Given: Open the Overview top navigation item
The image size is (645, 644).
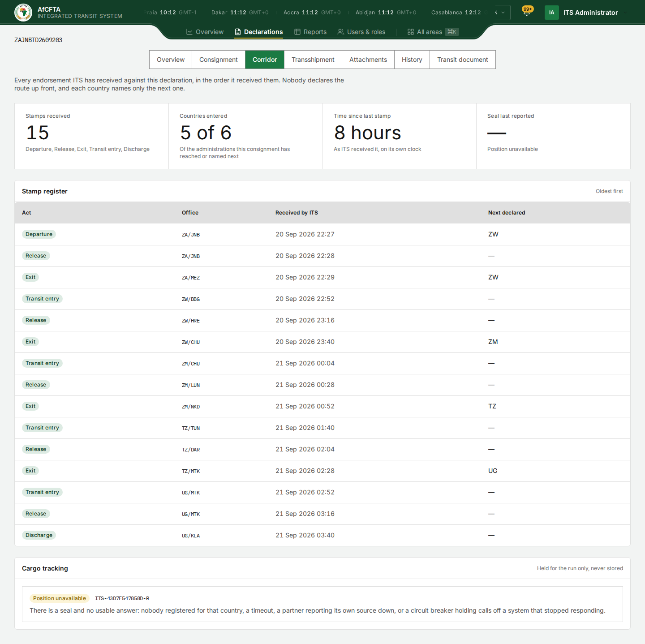Looking at the screenshot, I should [x=205, y=32].
